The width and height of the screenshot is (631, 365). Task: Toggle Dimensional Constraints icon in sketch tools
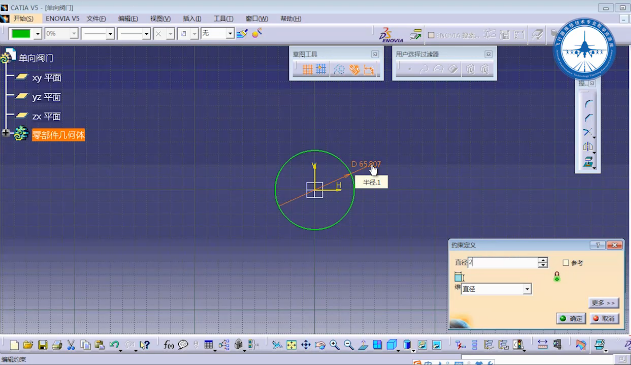tap(369, 69)
